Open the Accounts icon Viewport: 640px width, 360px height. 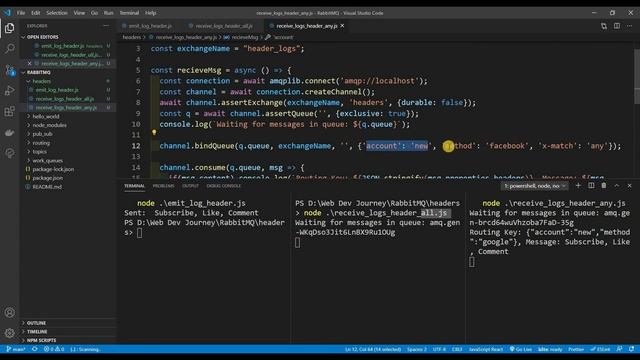pos(9,313)
